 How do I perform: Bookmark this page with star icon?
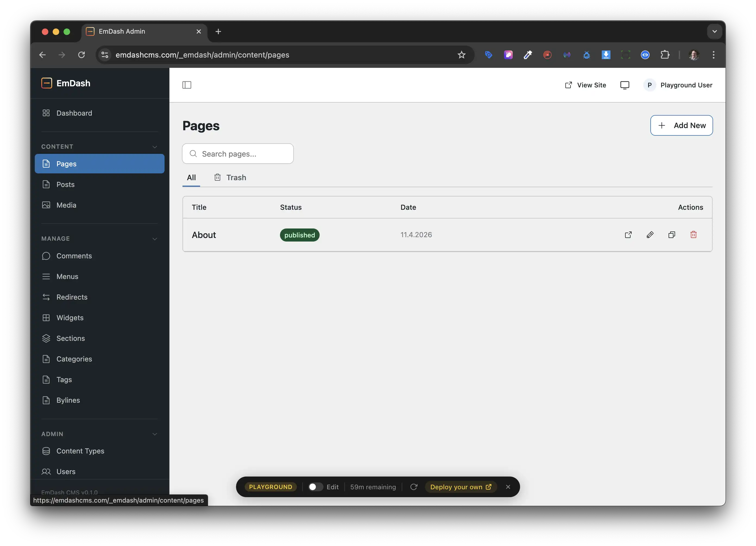point(461,55)
